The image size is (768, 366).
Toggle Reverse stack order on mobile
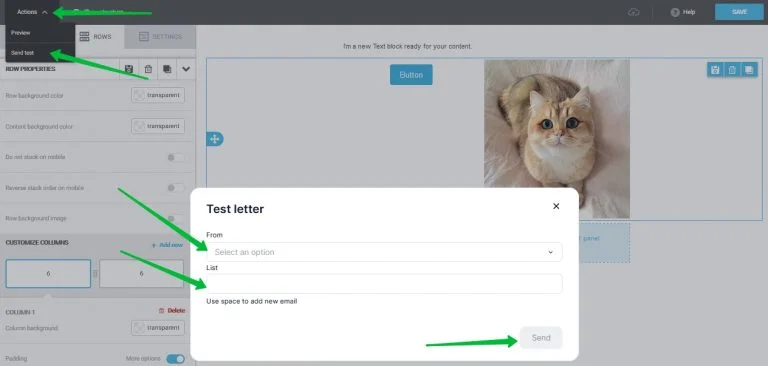pos(176,188)
